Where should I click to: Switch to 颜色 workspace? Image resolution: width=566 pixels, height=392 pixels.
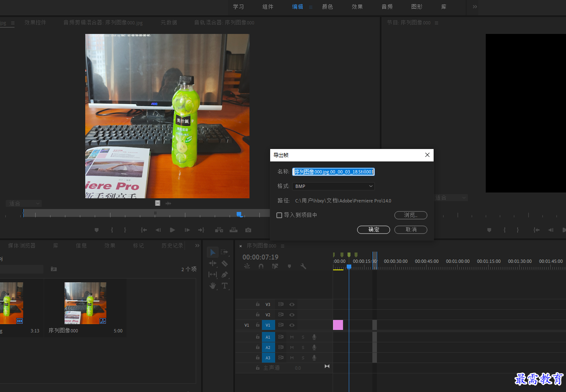(x=327, y=7)
